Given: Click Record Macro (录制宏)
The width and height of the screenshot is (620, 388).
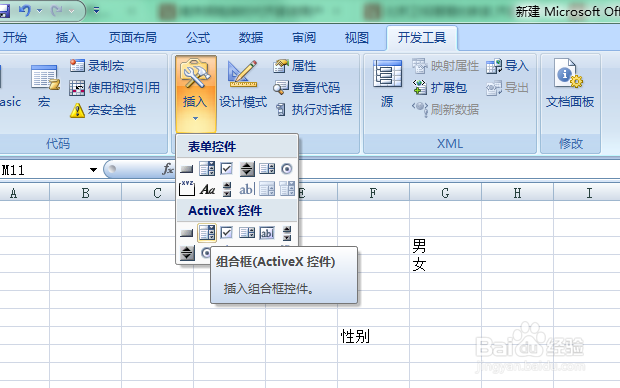Looking at the screenshot, I should [97, 66].
